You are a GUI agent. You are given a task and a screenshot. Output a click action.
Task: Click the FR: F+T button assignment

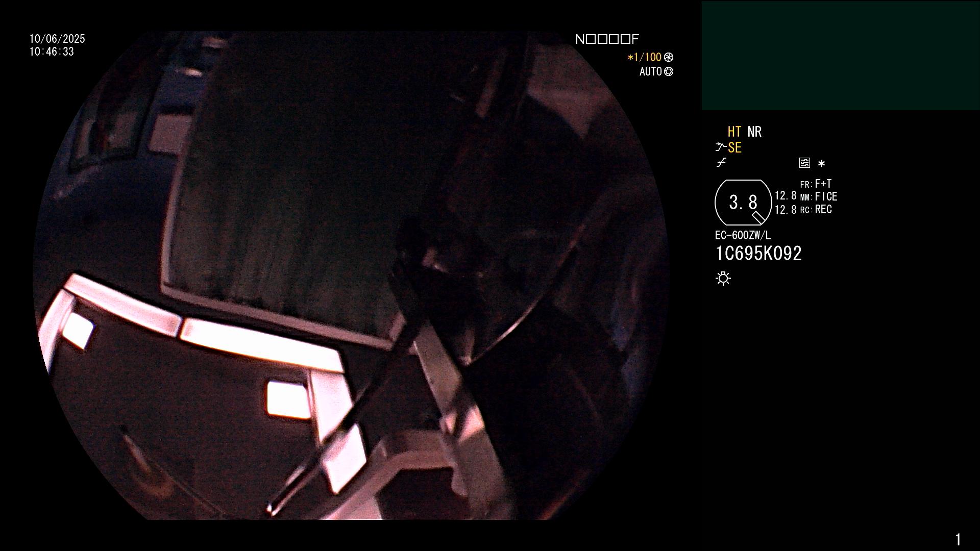pyautogui.click(x=816, y=184)
